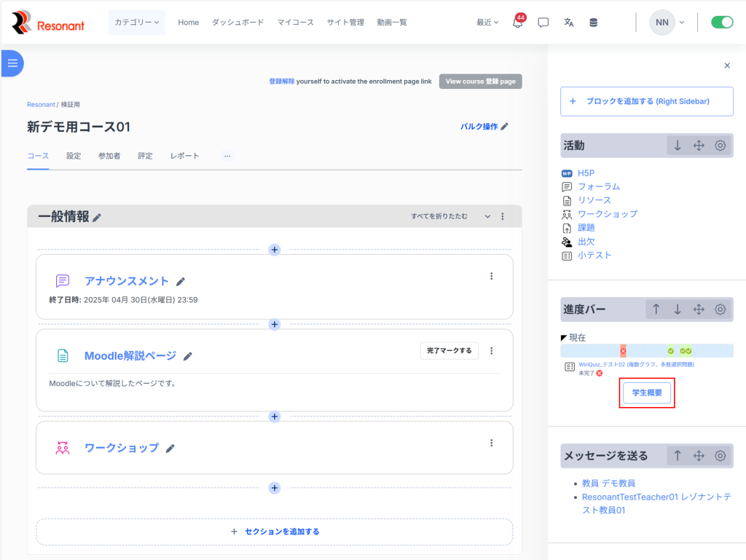Open the notifications bell icon
Image resolution: width=746 pixels, height=560 pixels.
point(518,23)
